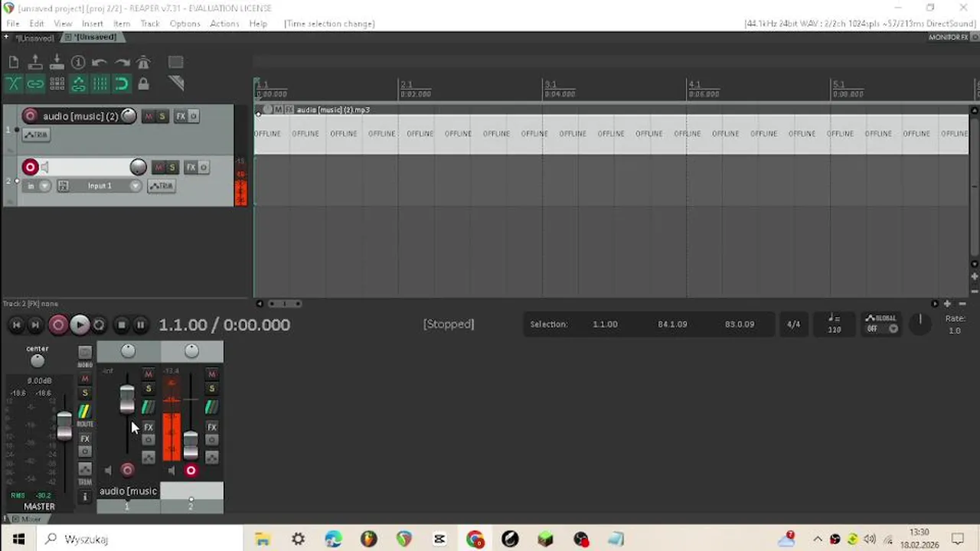
Task: Open Settings gear from taskbar
Action: point(298,540)
